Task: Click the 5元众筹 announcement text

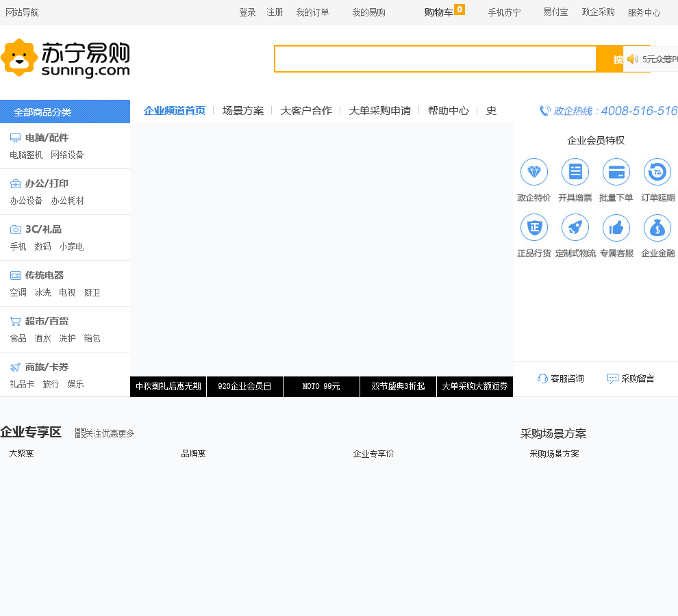Action: (x=660, y=59)
